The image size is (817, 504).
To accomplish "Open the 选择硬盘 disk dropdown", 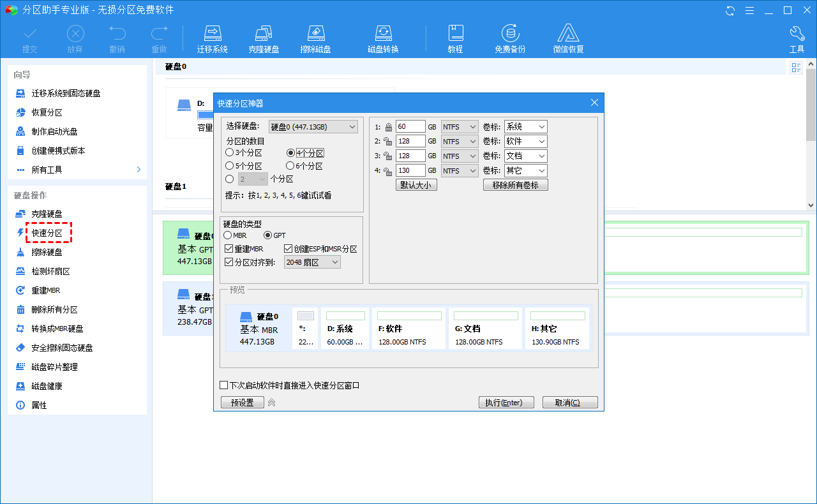I will tap(313, 127).
